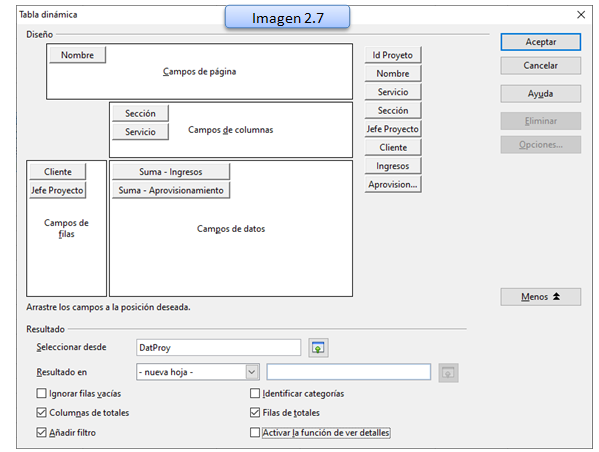Select the 'Id Proyeto' available field
This screenshot has height=452, width=599.
click(393, 55)
